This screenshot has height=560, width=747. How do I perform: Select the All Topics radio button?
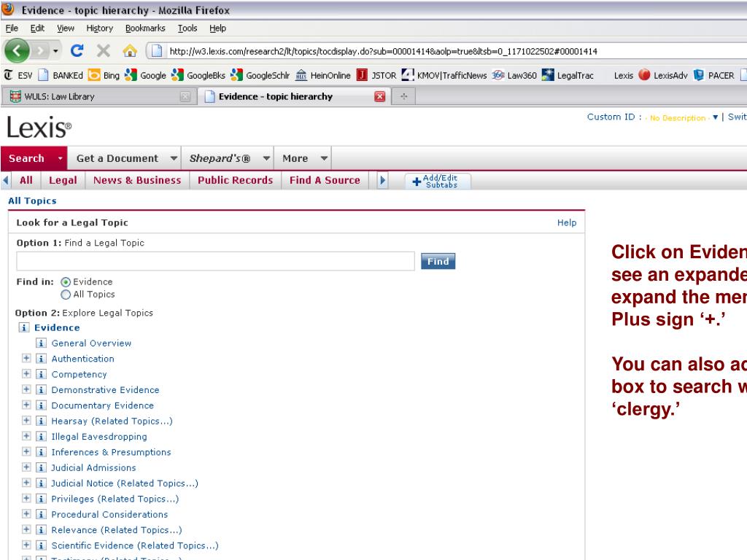[x=66, y=295]
